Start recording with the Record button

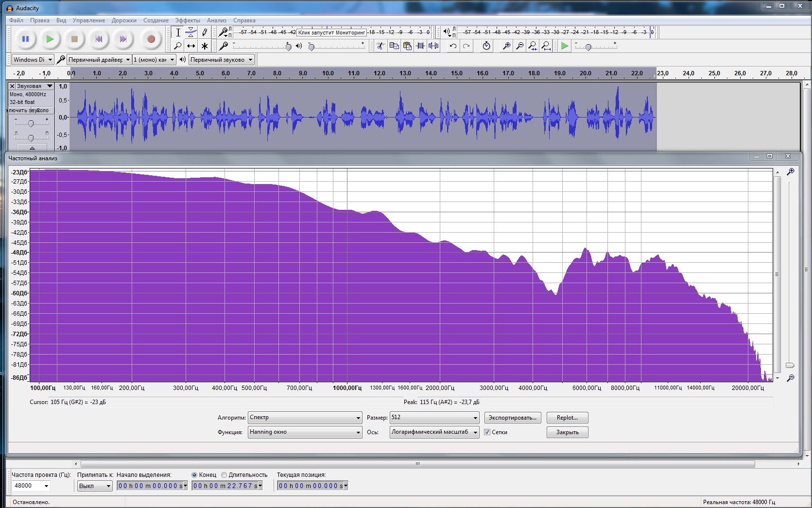click(151, 39)
